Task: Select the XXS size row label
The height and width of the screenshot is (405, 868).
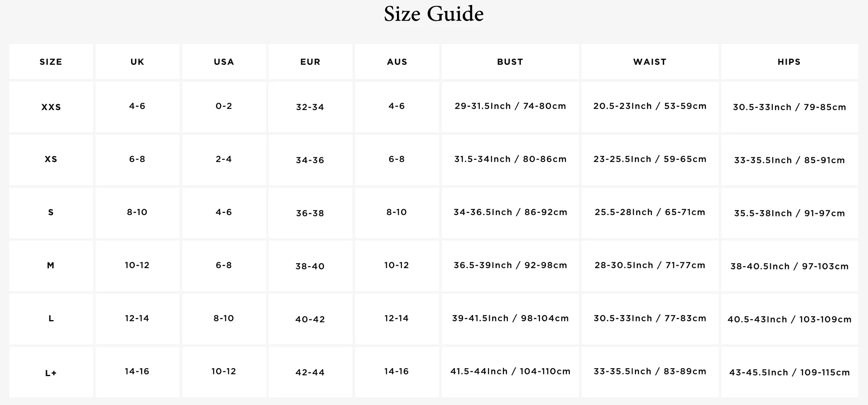Action: coord(51,107)
